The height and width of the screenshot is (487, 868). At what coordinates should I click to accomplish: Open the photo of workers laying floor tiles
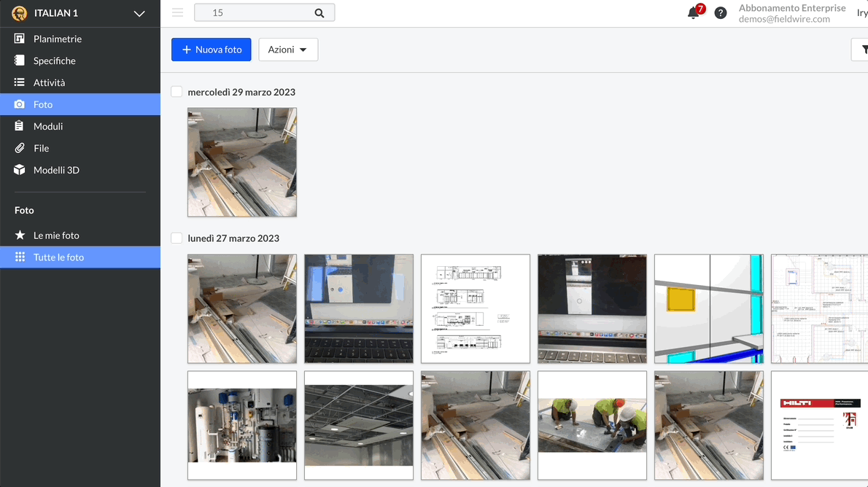592,425
